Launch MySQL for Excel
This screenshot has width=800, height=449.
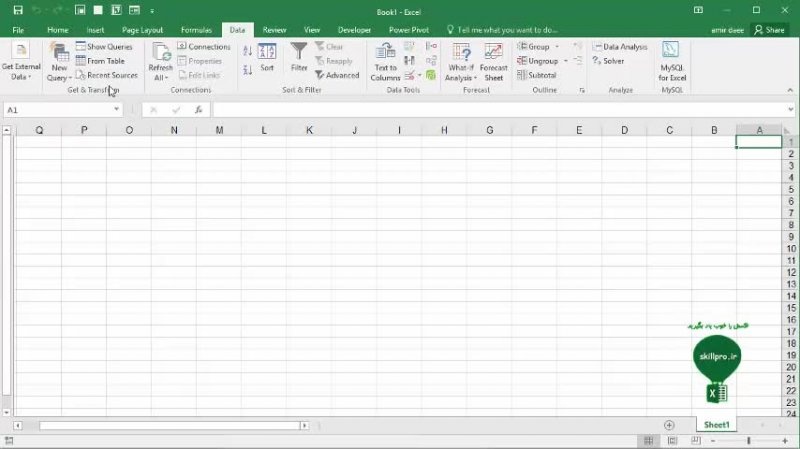pyautogui.click(x=671, y=60)
